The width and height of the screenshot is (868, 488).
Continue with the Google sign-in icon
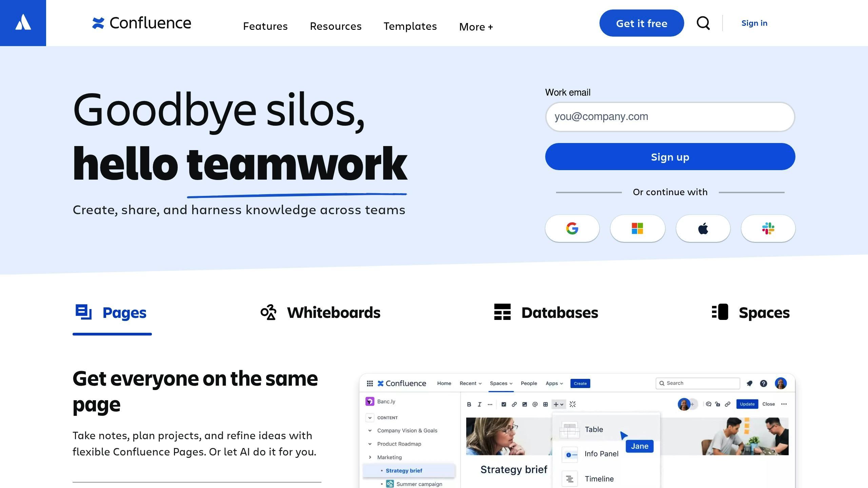(x=572, y=228)
